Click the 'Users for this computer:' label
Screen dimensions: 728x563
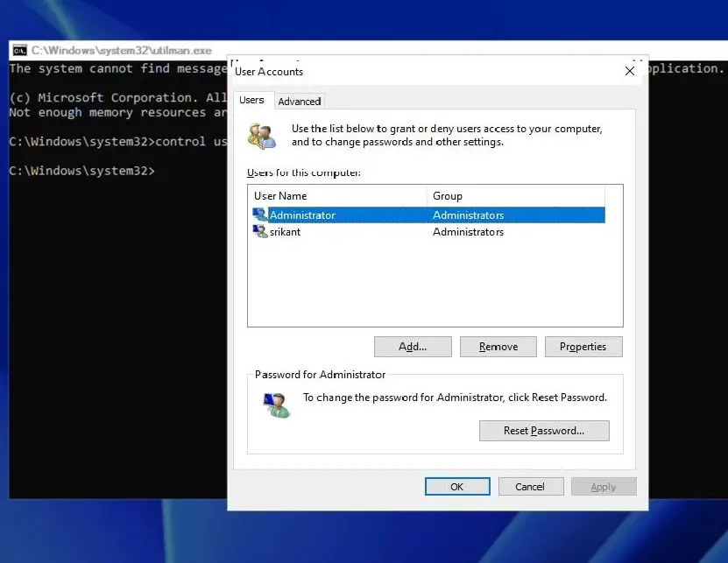coord(304,172)
